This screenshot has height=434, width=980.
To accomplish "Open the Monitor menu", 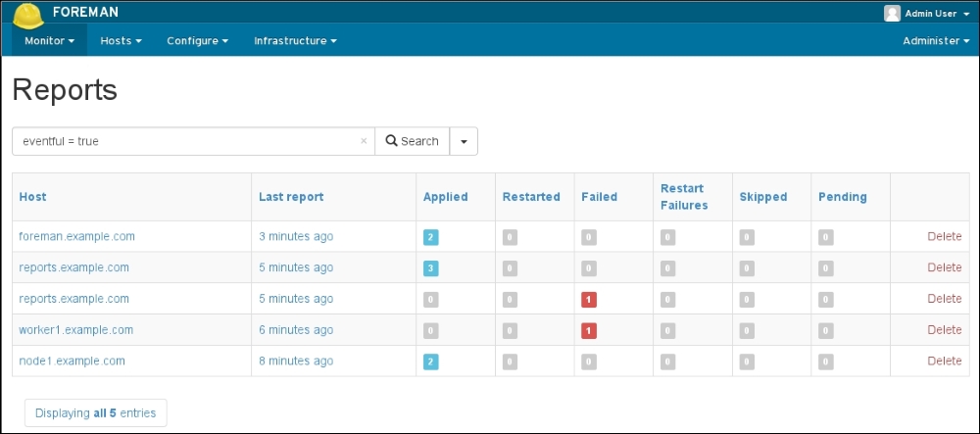I will 49,41.
